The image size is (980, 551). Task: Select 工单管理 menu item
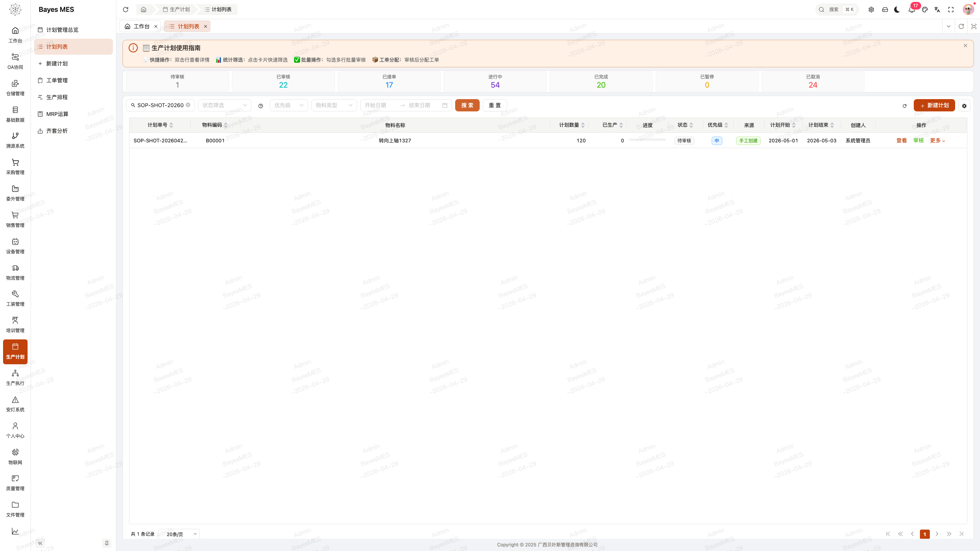pos(73,80)
